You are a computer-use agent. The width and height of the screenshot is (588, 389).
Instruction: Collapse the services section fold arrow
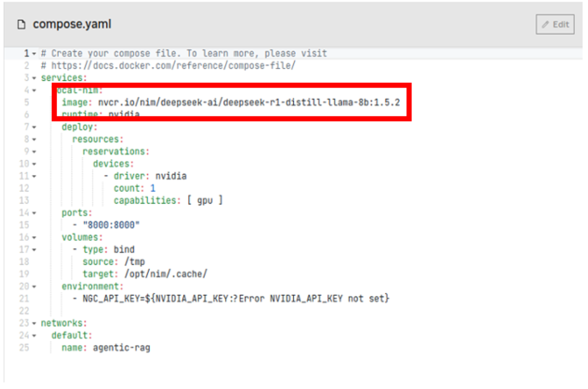[34, 78]
